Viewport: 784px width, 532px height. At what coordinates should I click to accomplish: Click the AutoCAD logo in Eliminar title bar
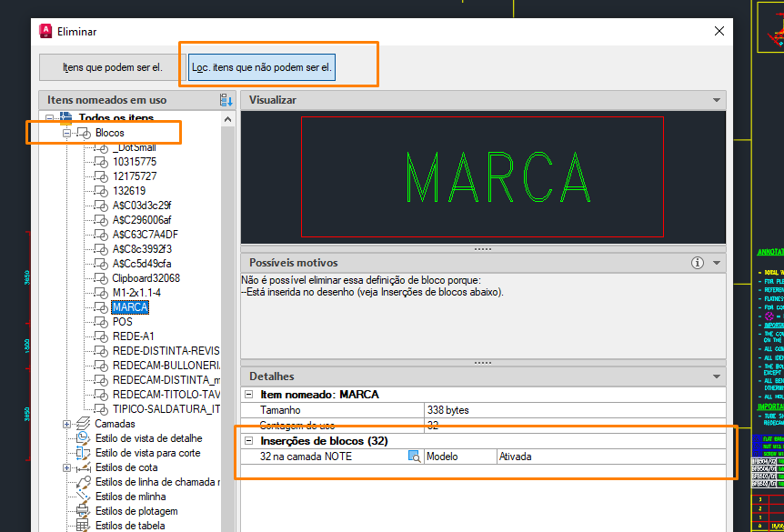45,32
